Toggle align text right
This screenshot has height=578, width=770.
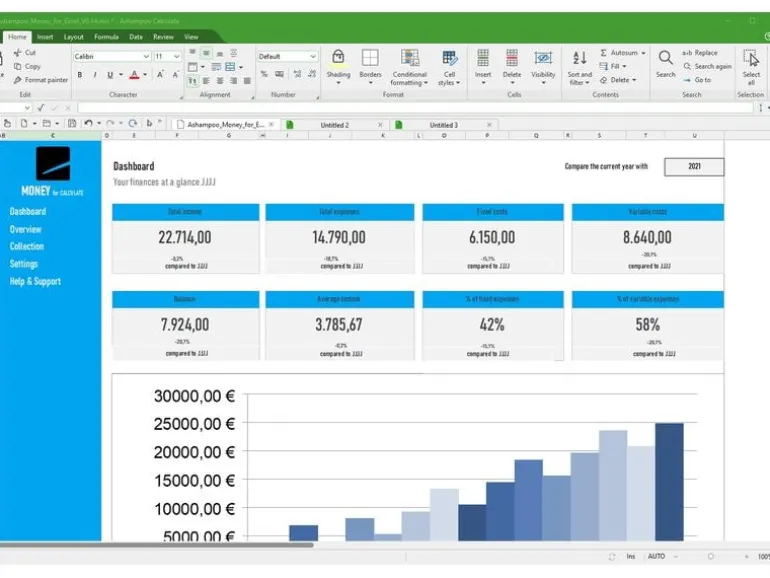point(234,81)
